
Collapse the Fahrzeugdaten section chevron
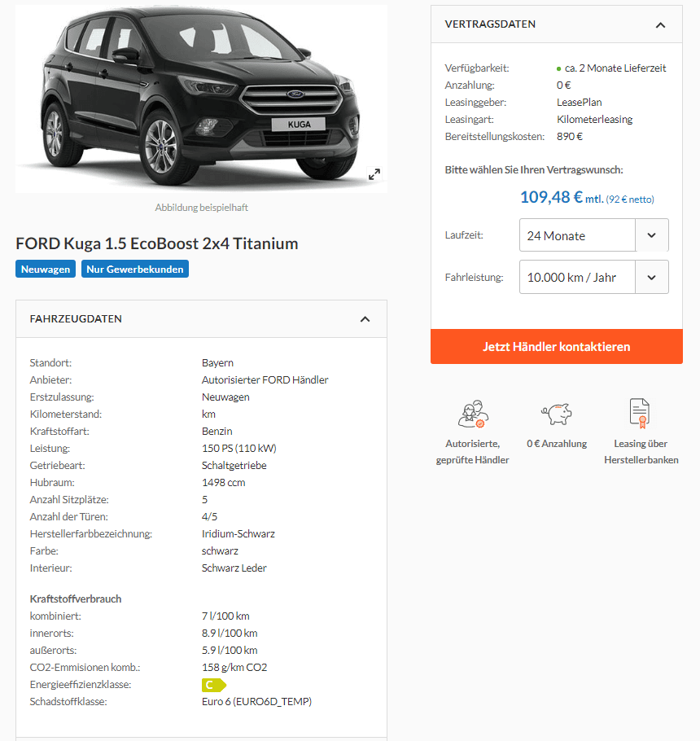pyautogui.click(x=365, y=319)
